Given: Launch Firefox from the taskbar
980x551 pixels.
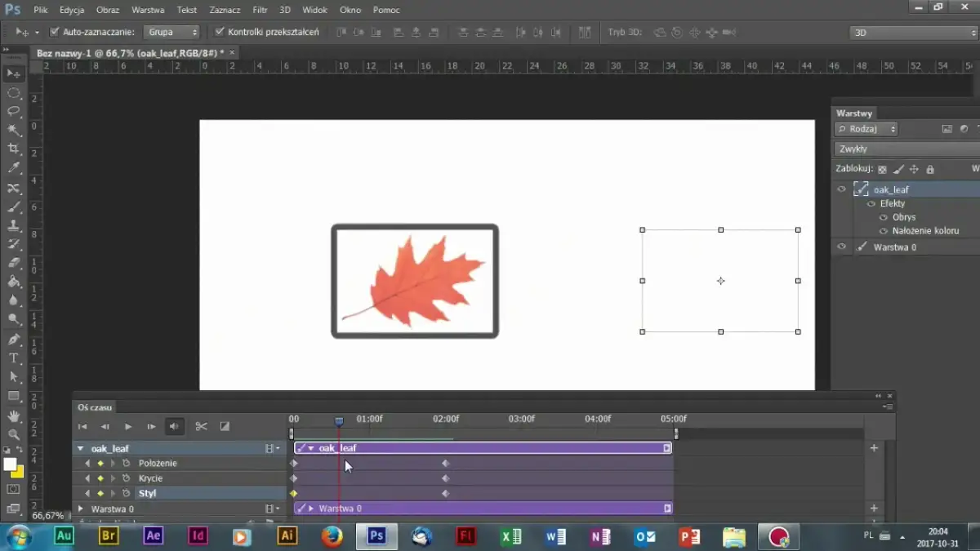Looking at the screenshot, I should [332, 536].
